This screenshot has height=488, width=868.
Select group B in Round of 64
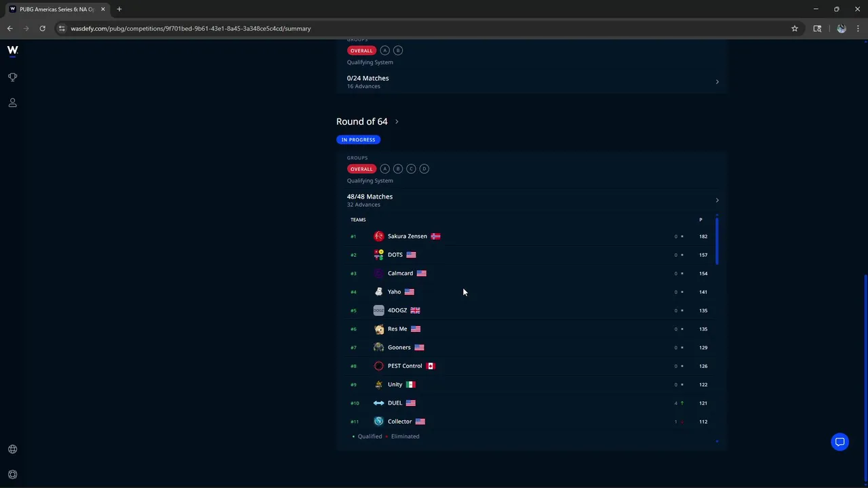pyautogui.click(x=398, y=169)
